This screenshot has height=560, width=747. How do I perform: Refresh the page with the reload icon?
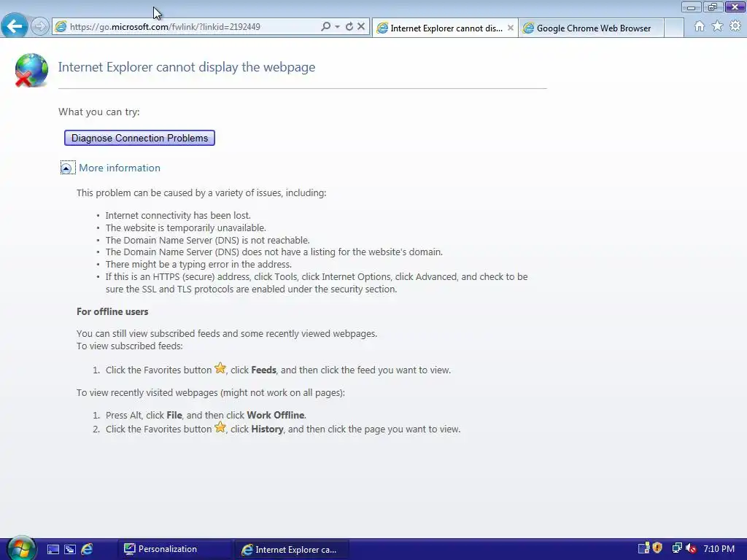349,27
